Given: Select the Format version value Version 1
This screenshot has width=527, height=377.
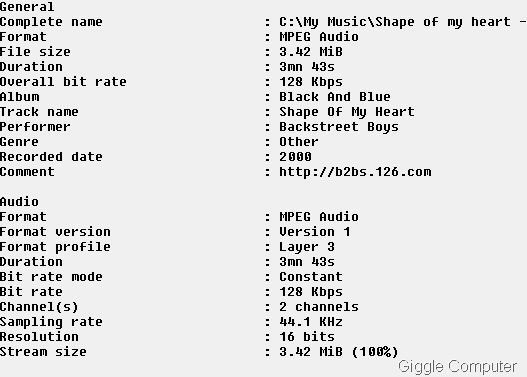Looking at the screenshot, I should 315,232.
